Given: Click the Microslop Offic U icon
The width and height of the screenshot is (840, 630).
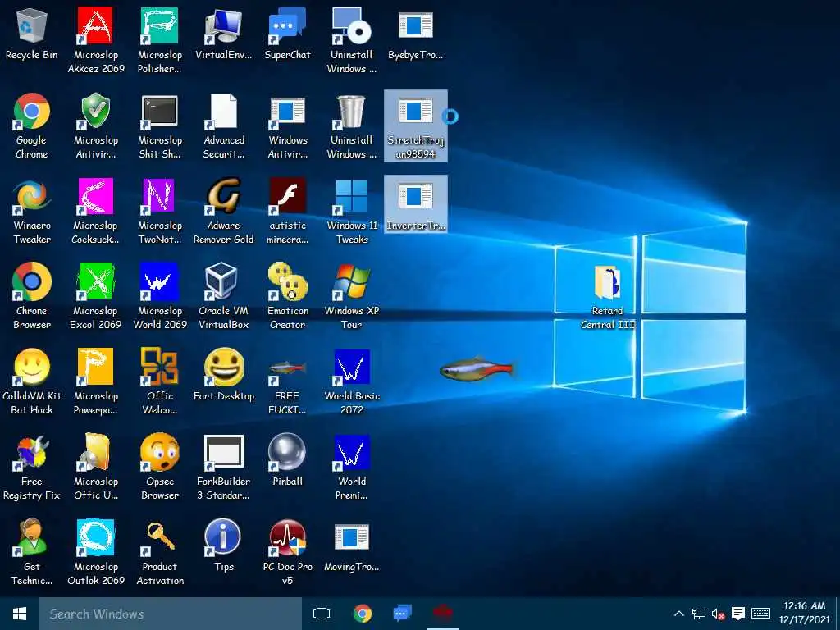Looking at the screenshot, I should click(x=95, y=452).
